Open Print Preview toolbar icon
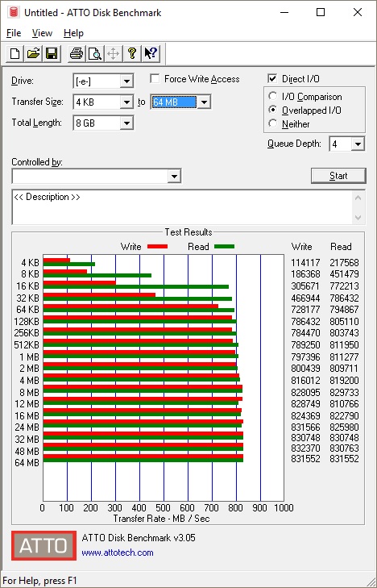Screen dimensions: 377x588 [95, 53]
